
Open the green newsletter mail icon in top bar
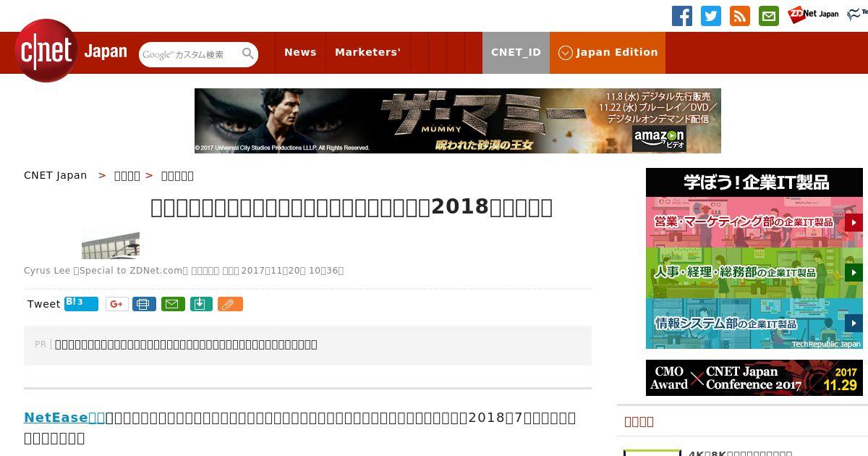tap(769, 16)
